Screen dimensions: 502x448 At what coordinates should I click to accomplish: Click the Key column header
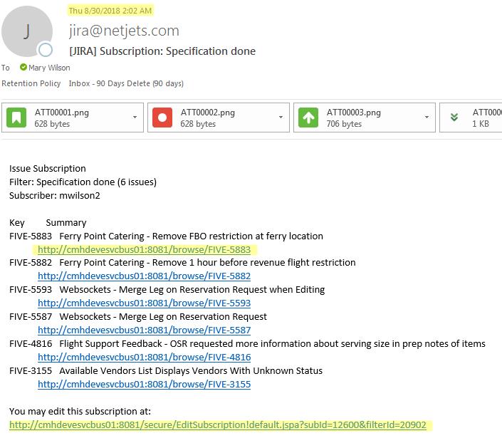[17, 222]
